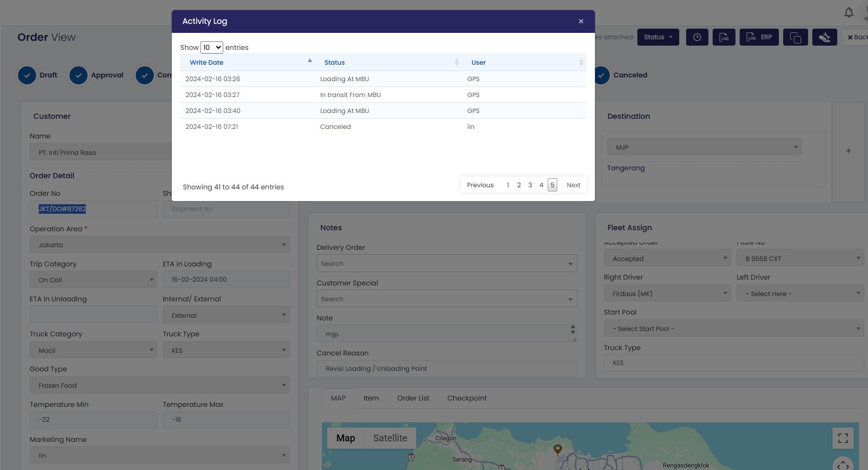The height and width of the screenshot is (470, 868).
Task: Close the Activity Log dialog
Action: [x=581, y=21]
